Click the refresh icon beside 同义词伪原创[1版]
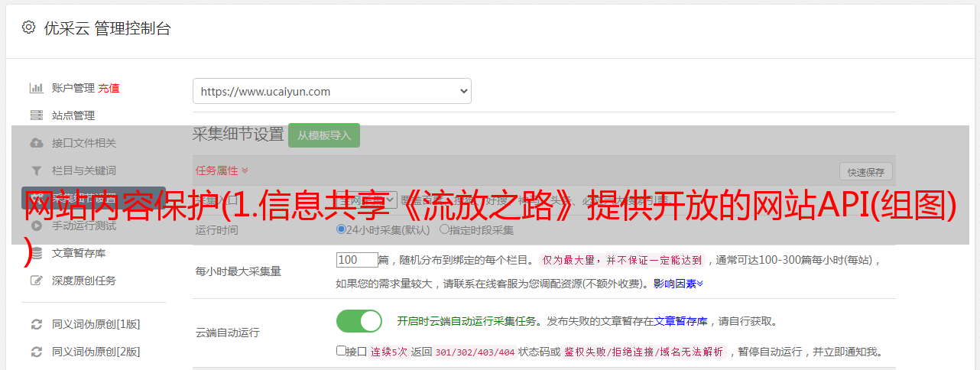The width and height of the screenshot is (980, 370). (x=36, y=324)
